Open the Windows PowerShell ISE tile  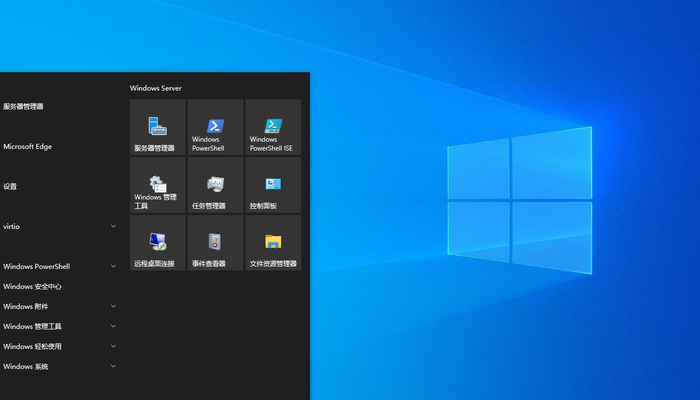273,127
